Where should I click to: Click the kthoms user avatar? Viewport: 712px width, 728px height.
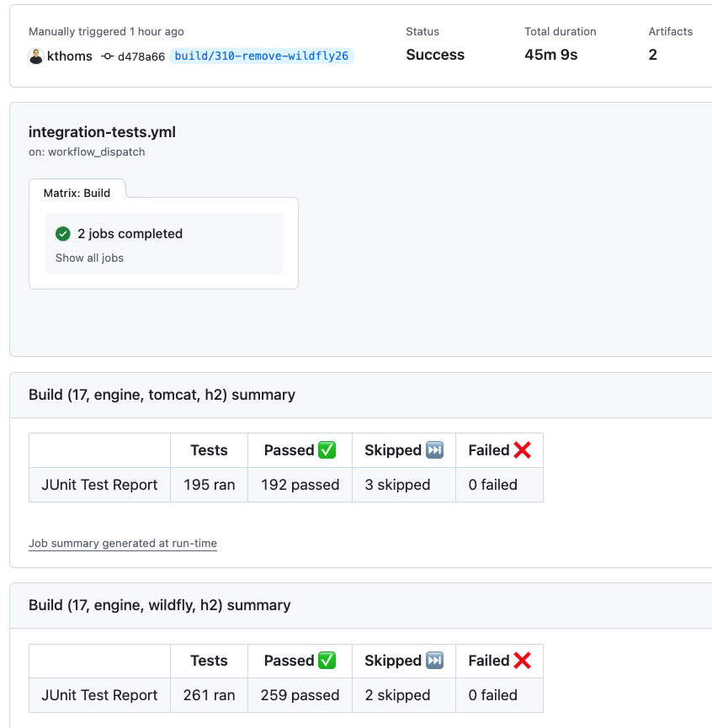click(x=36, y=56)
